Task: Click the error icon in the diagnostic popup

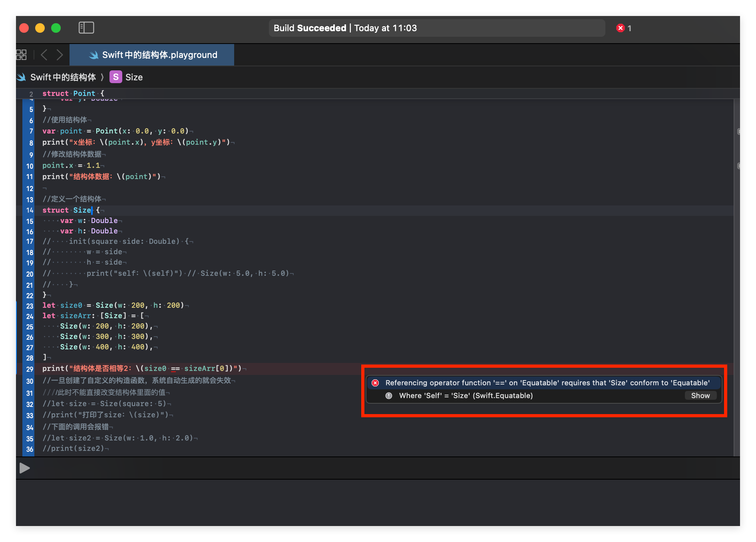Action: click(x=375, y=383)
